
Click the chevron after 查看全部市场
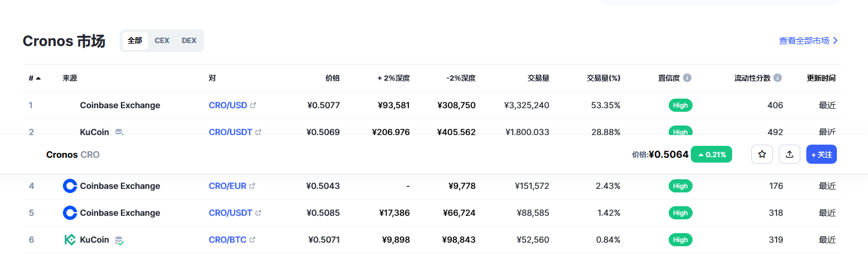pyautogui.click(x=836, y=41)
